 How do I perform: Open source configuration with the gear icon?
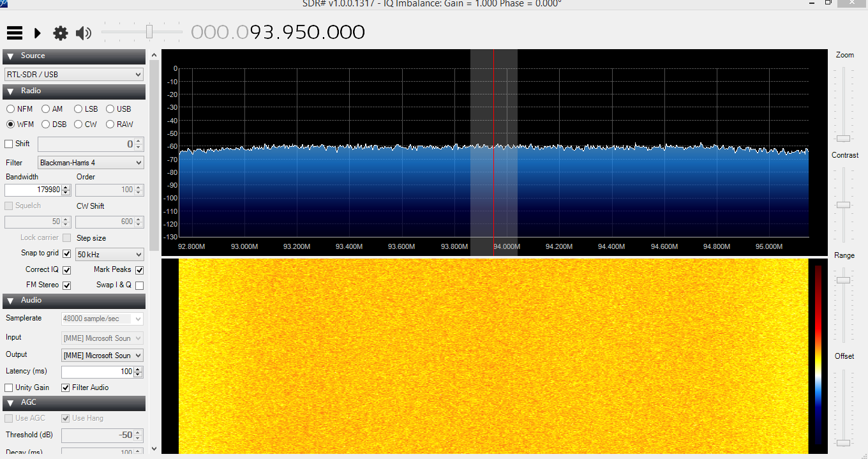pyautogui.click(x=60, y=33)
